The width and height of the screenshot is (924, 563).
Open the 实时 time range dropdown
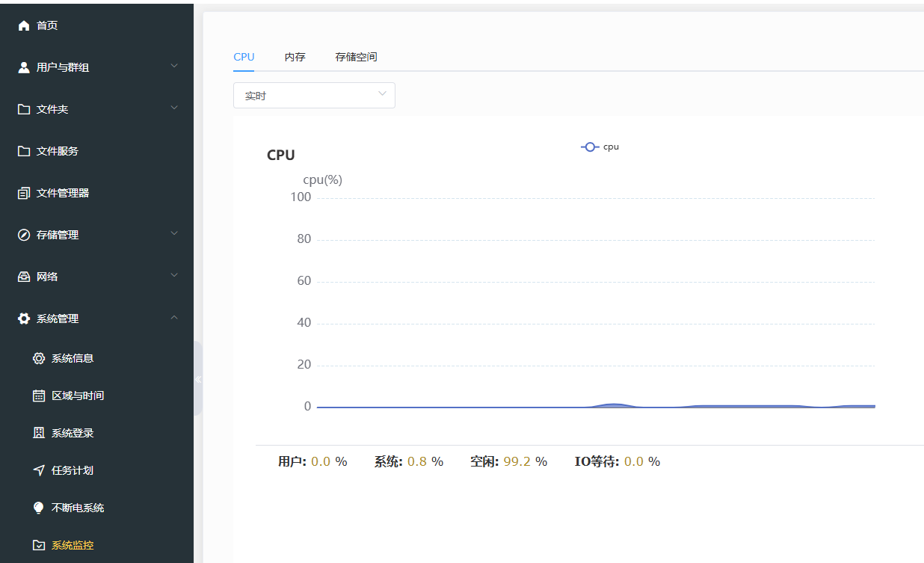(314, 95)
